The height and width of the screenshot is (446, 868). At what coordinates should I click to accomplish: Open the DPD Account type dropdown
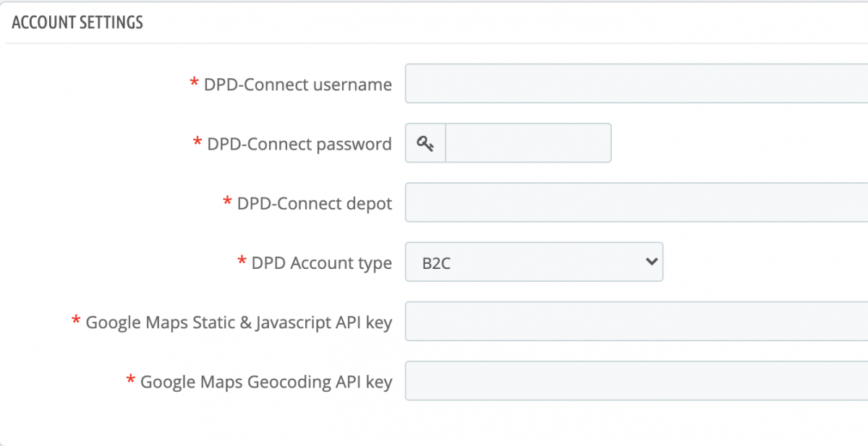[534, 262]
